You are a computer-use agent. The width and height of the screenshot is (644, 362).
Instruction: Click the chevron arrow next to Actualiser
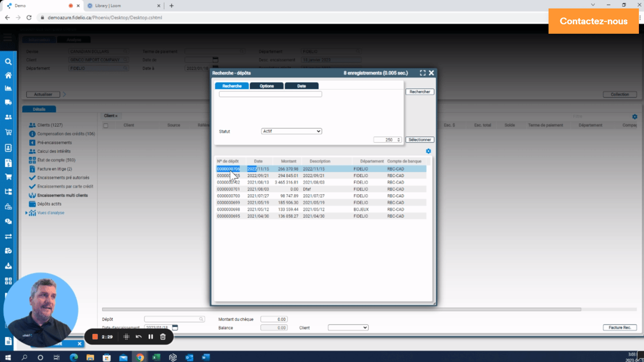[64, 95]
